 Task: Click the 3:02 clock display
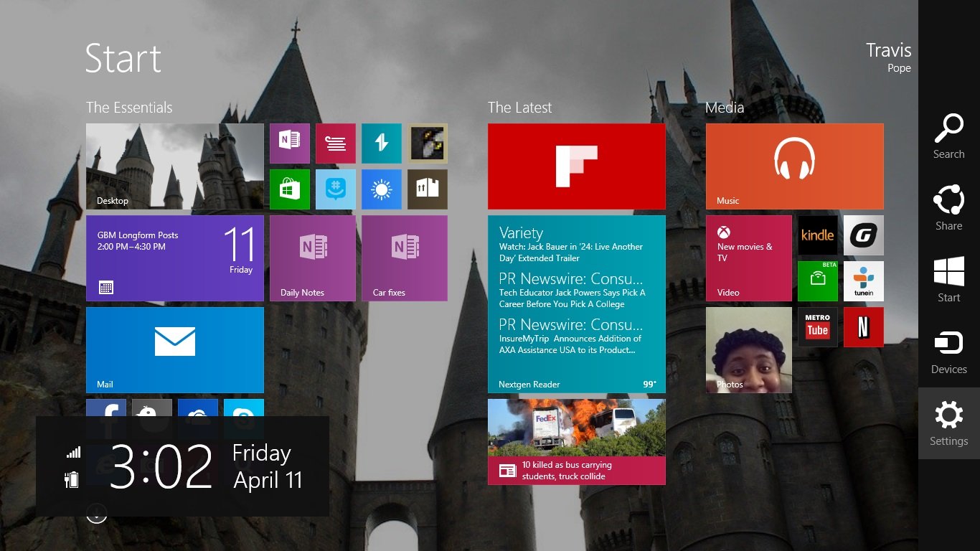coord(161,466)
